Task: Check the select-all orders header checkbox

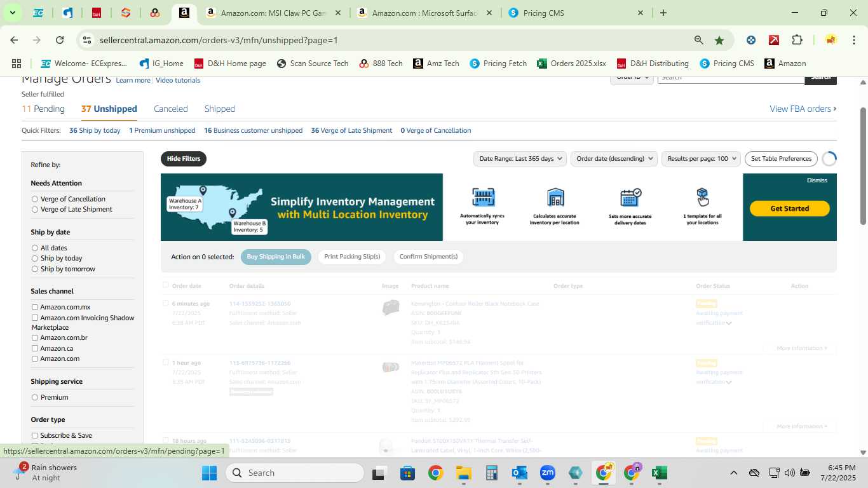Action: (166, 285)
